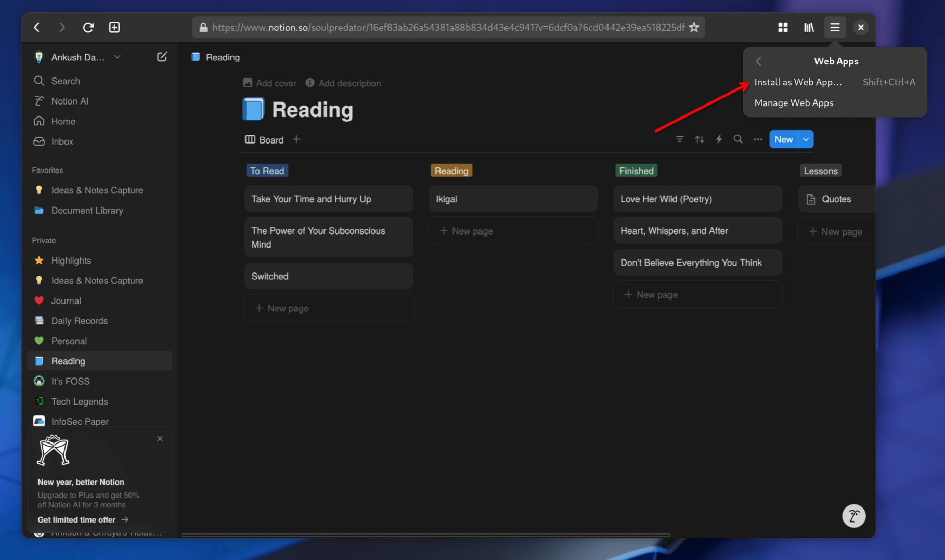Go back in the Web Apps submenu

point(758,61)
